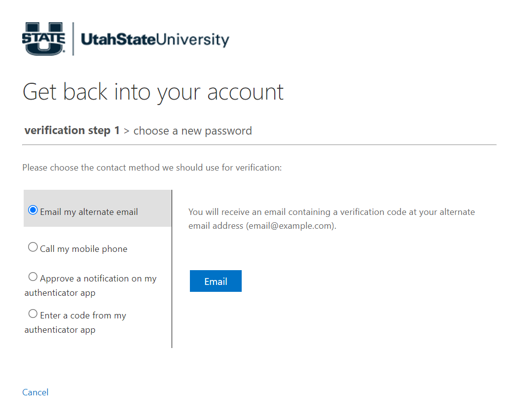This screenshot has width=512, height=420.
Task: Click the "Approve a notification on my" label text
Action: tap(98, 279)
